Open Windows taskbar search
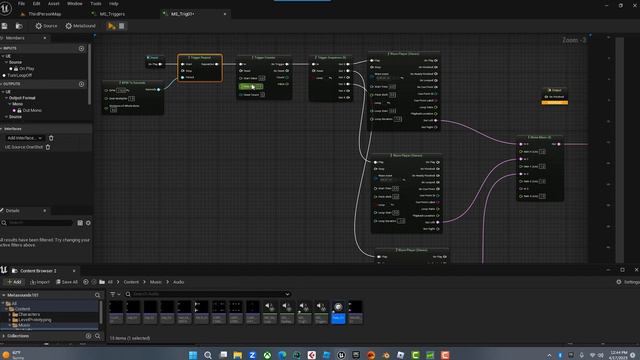 pyautogui.click(x=208, y=355)
